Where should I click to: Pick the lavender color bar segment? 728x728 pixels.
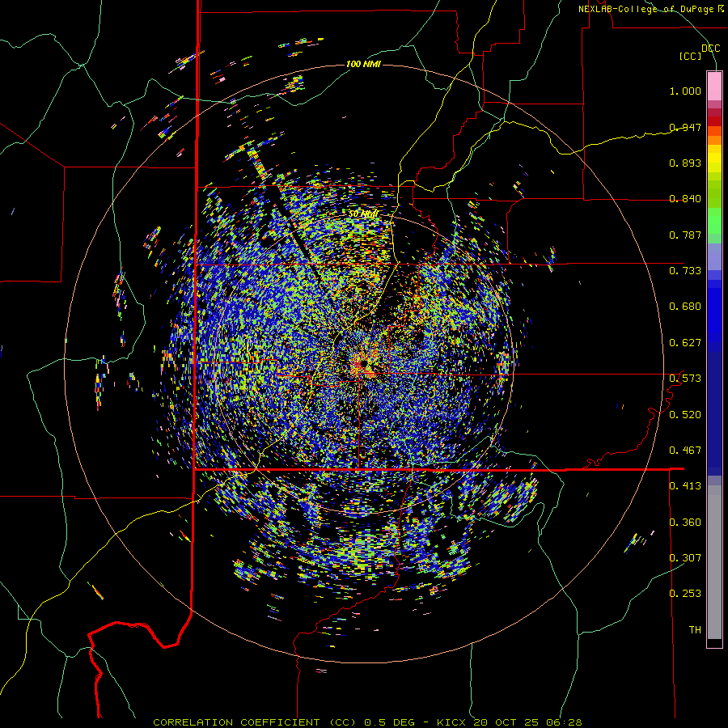tap(714, 256)
